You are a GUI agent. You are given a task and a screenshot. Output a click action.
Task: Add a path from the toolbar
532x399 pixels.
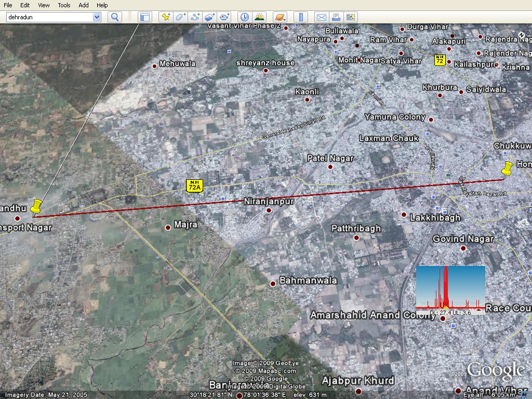coord(195,17)
